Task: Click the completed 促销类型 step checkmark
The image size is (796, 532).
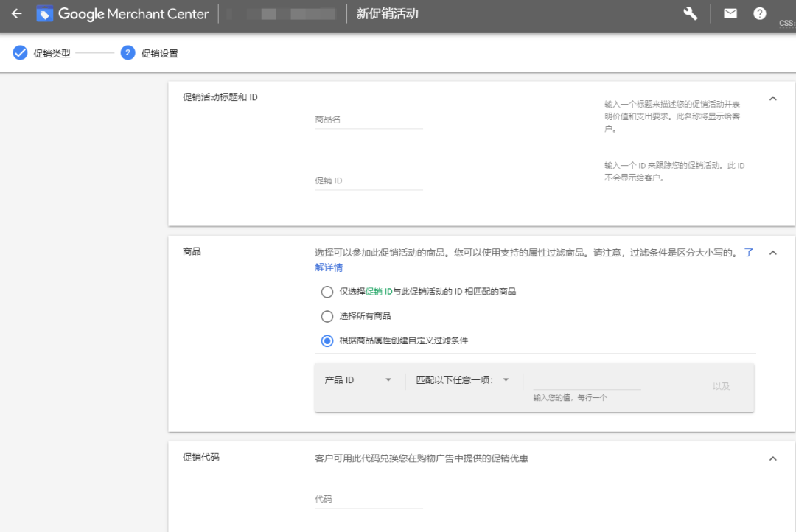Action: tap(21, 53)
